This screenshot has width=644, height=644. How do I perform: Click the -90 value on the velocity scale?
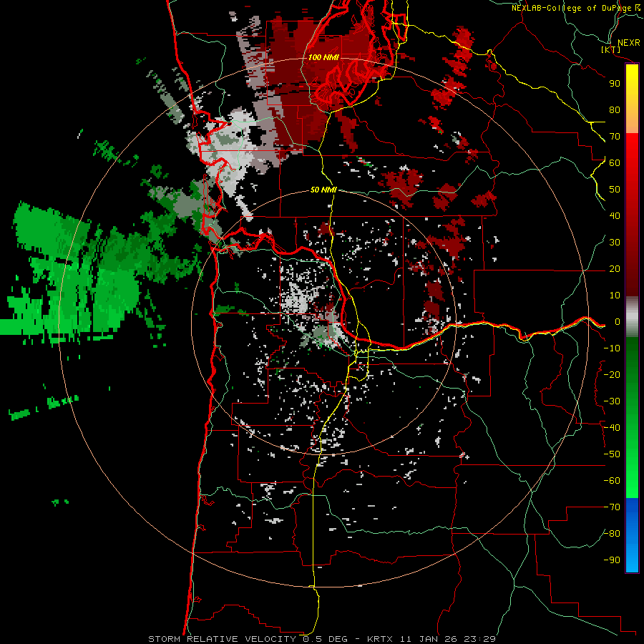pos(612,560)
